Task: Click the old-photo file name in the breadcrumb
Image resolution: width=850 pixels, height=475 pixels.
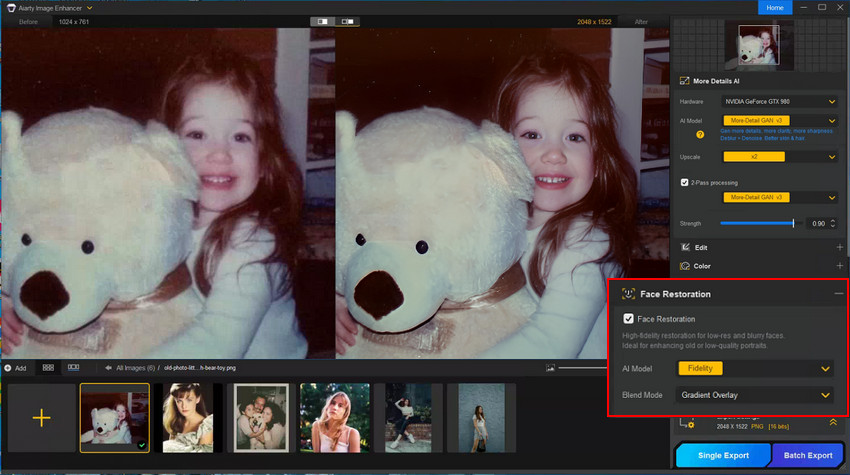Action: (200, 368)
